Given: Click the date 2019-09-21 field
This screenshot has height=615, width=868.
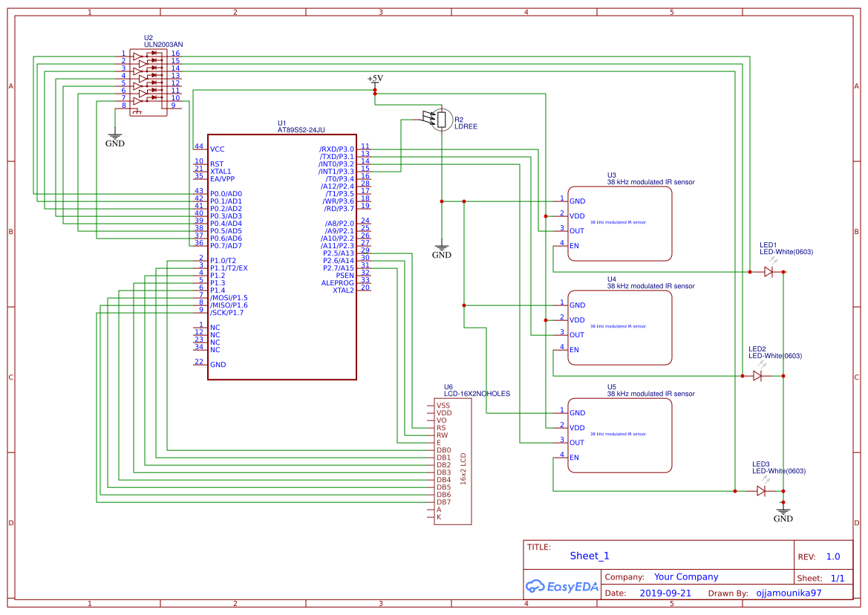Looking at the screenshot, I should [665, 593].
